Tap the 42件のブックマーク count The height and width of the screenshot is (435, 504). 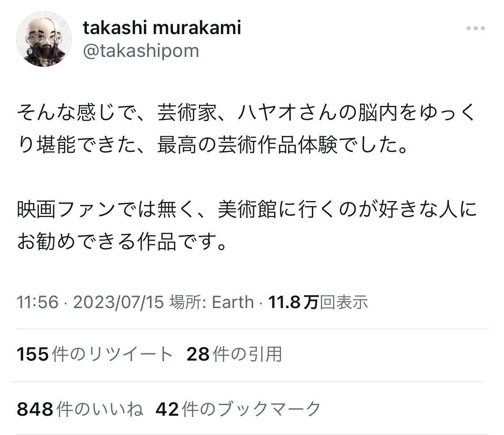point(238,409)
